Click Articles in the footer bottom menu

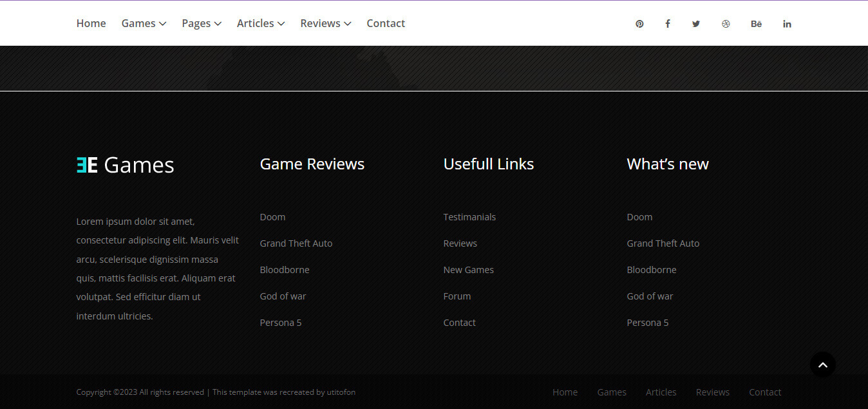pyautogui.click(x=661, y=392)
